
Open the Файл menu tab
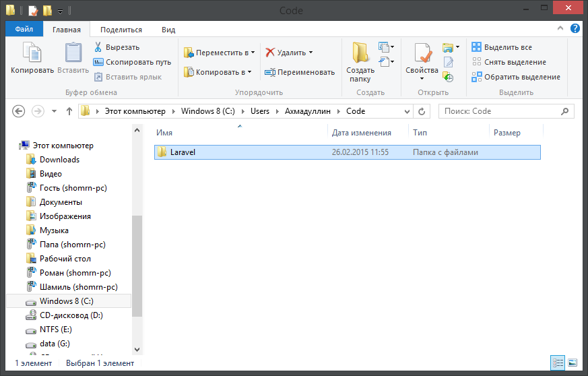24,29
